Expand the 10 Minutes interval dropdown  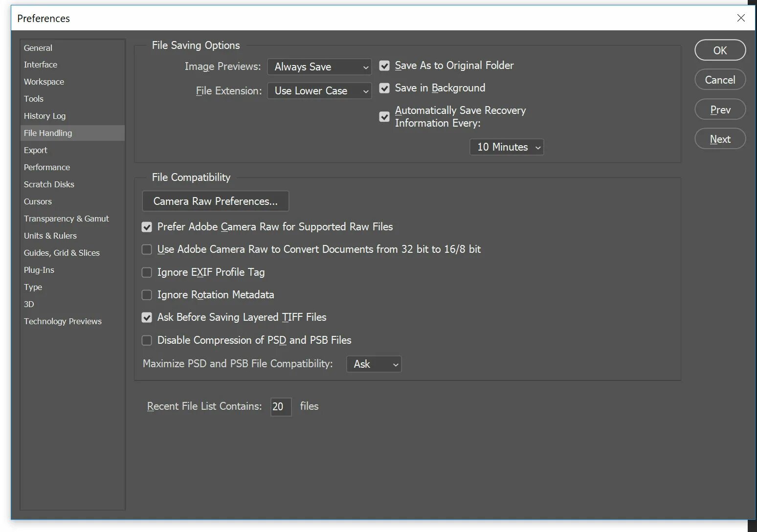[507, 147]
